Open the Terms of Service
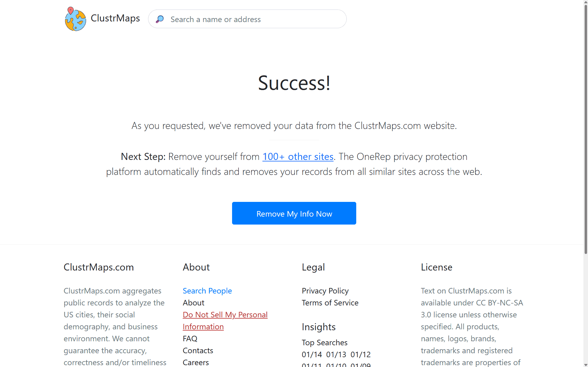The image size is (588, 367). [330, 303]
